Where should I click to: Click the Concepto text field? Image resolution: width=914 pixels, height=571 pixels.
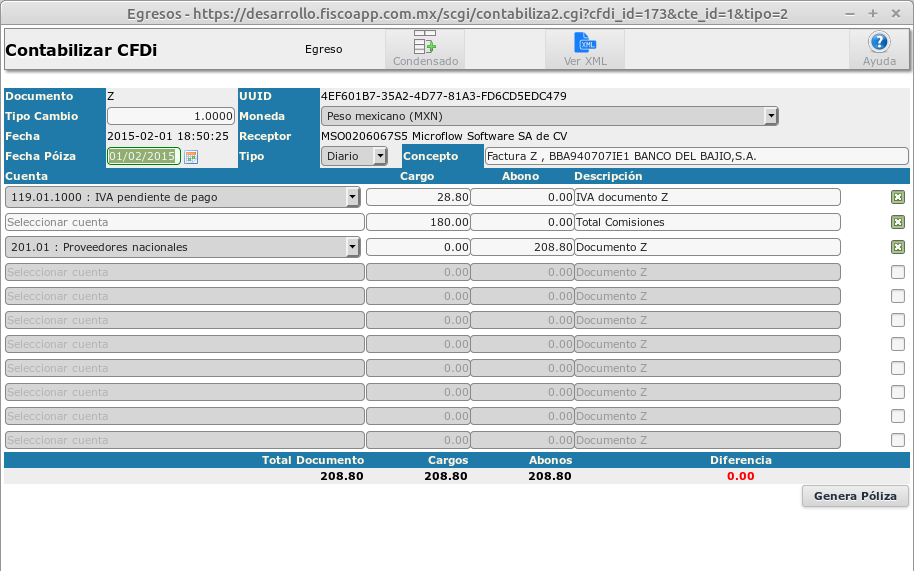(695, 156)
